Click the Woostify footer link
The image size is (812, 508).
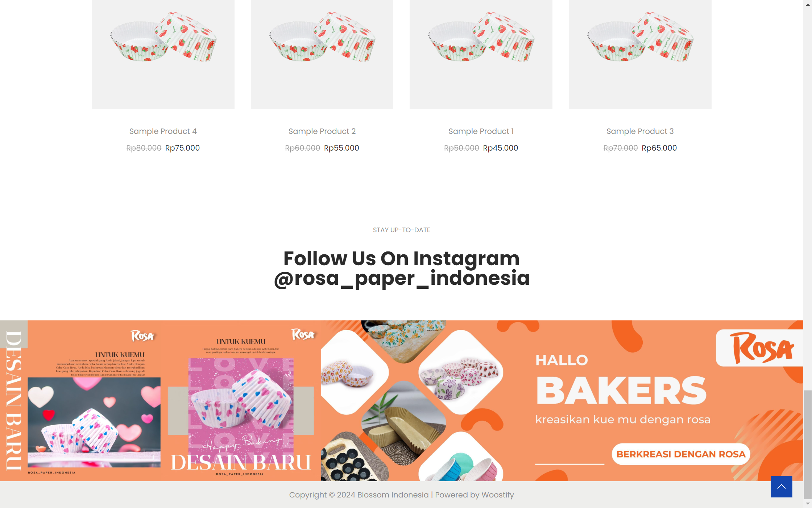(x=497, y=495)
